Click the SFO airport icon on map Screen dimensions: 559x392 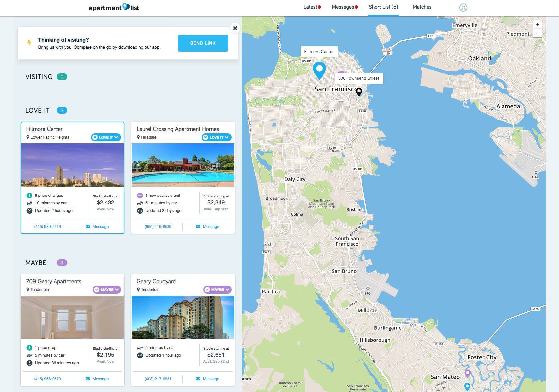368,288
